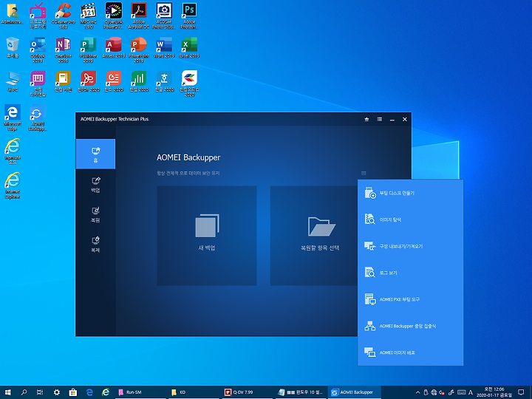This screenshot has height=399, width=532.
Task: Switch to Q-Dir 7.99 taskbar window
Action: 248,392
